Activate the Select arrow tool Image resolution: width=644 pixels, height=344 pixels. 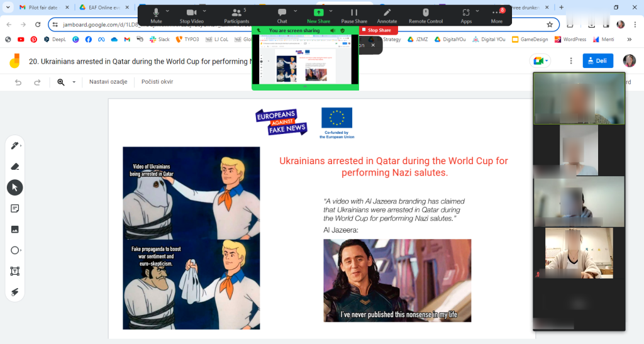click(x=15, y=187)
